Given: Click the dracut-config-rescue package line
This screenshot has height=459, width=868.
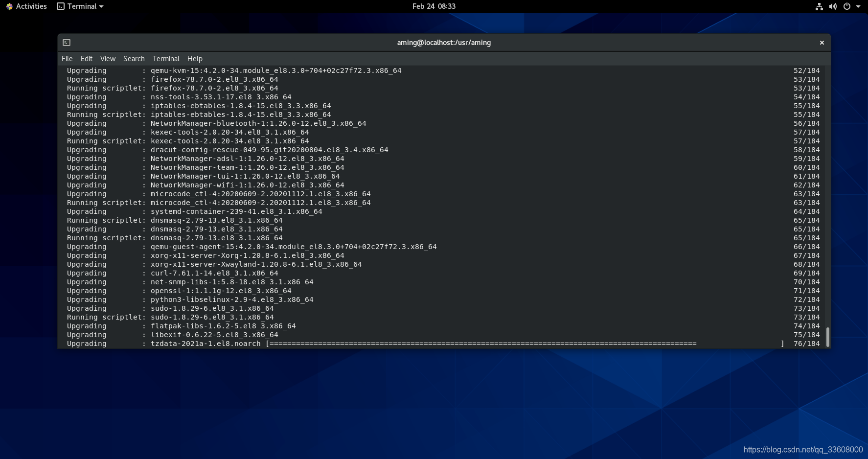Looking at the screenshot, I should coord(443,150).
